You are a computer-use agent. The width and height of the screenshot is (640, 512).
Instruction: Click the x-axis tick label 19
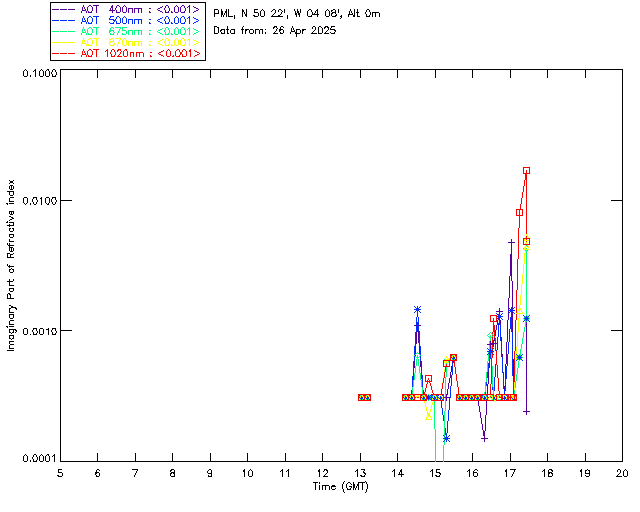[x=585, y=473]
